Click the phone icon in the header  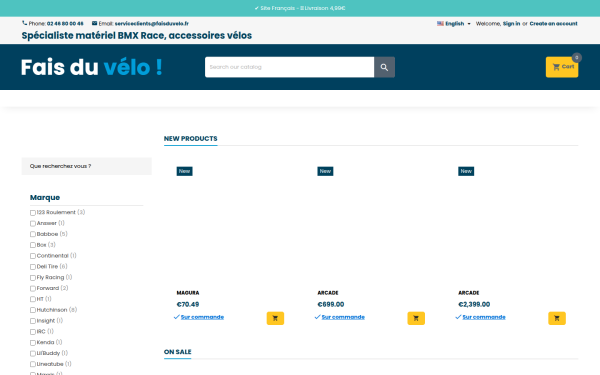[24, 23]
